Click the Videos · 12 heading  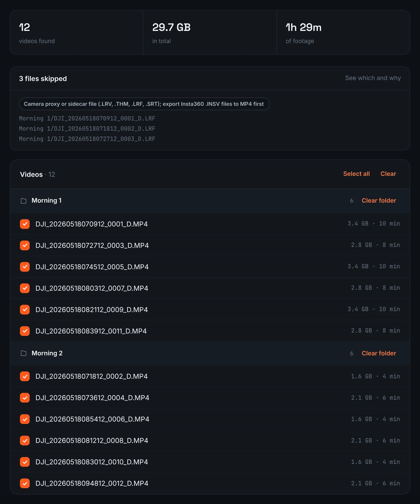(38, 174)
